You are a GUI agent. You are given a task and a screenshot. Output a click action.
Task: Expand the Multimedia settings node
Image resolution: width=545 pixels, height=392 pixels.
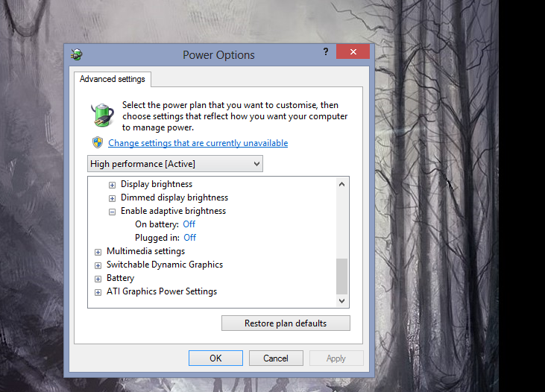pyautogui.click(x=98, y=252)
